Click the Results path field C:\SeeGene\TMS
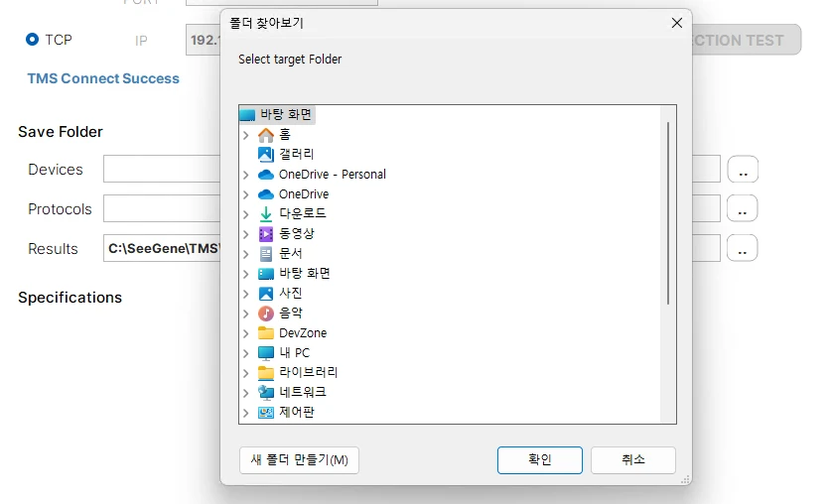The height and width of the screenshot is (504, 829). 162,248
